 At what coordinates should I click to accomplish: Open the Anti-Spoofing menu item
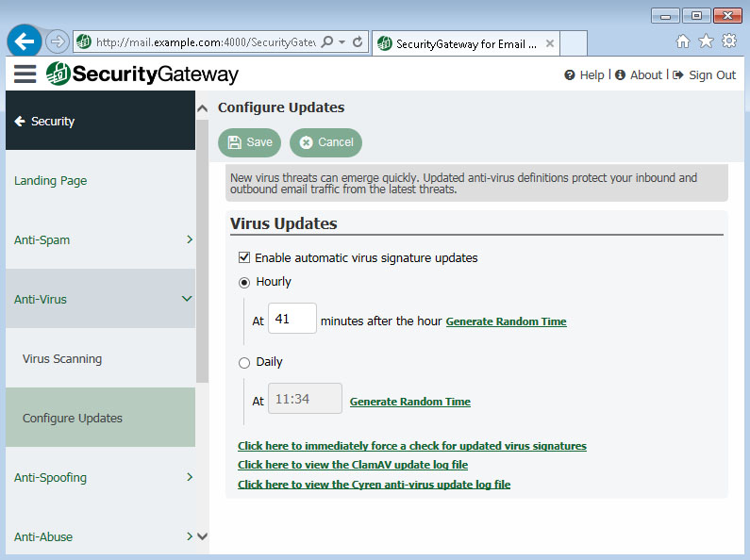(100, 477)
